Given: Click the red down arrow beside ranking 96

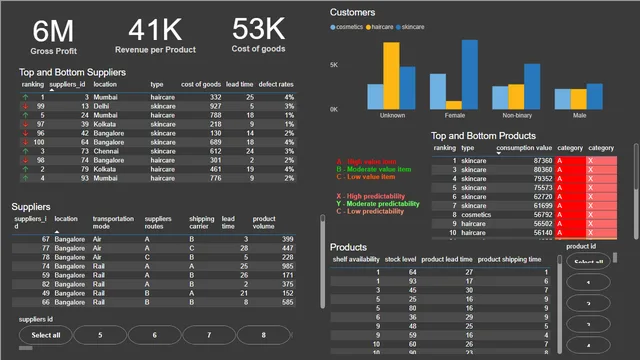Looking at the screenshot, I should [x=26, y=133].
